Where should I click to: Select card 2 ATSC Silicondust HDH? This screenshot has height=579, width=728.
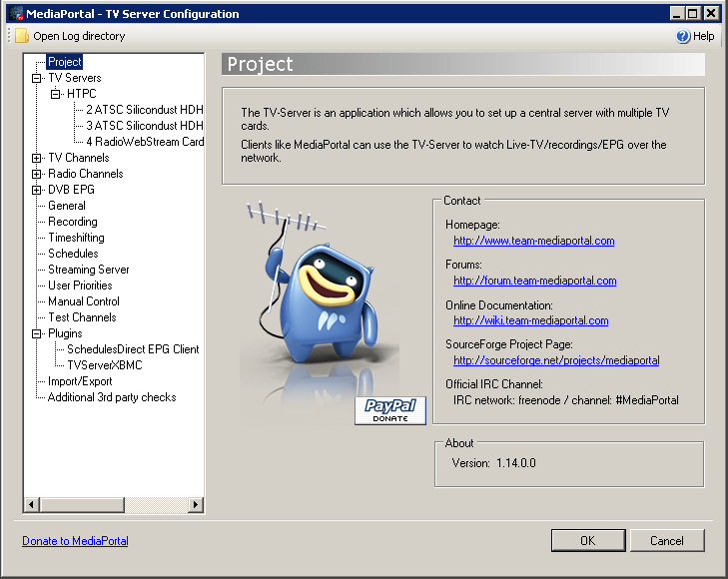point(145,110)
